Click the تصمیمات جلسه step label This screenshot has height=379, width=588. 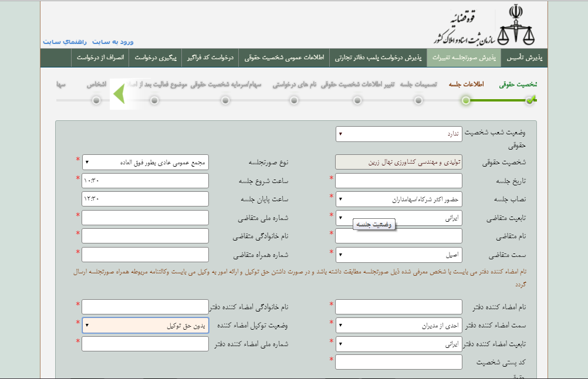(x=418, y=84)
